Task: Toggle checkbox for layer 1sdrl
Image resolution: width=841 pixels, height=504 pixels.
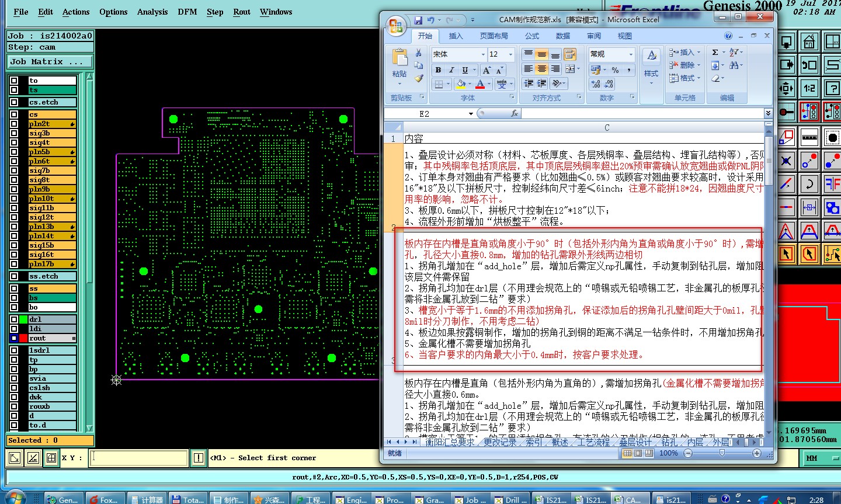Action: pyautogui.click(x=14, y=350)
